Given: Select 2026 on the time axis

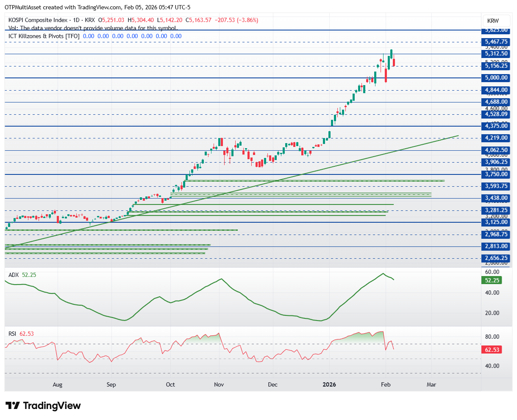Looking at the screenshot, I should (x=329, y=385).
